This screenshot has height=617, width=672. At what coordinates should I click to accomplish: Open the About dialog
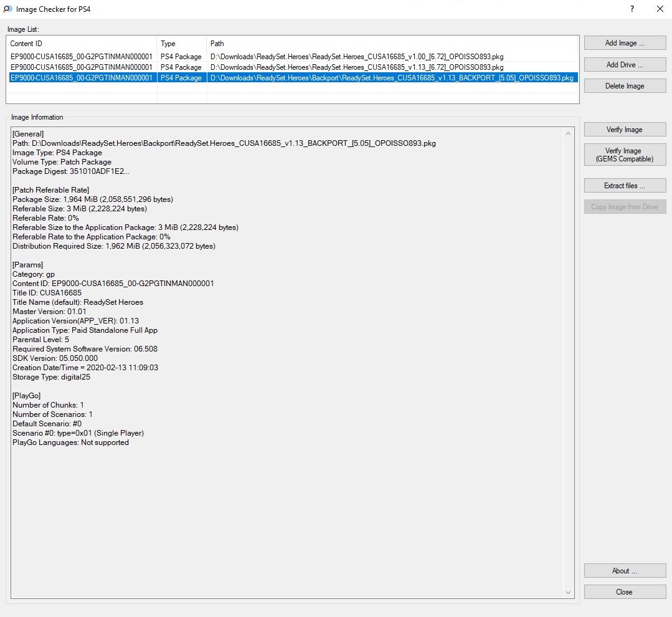coord(625,571)
